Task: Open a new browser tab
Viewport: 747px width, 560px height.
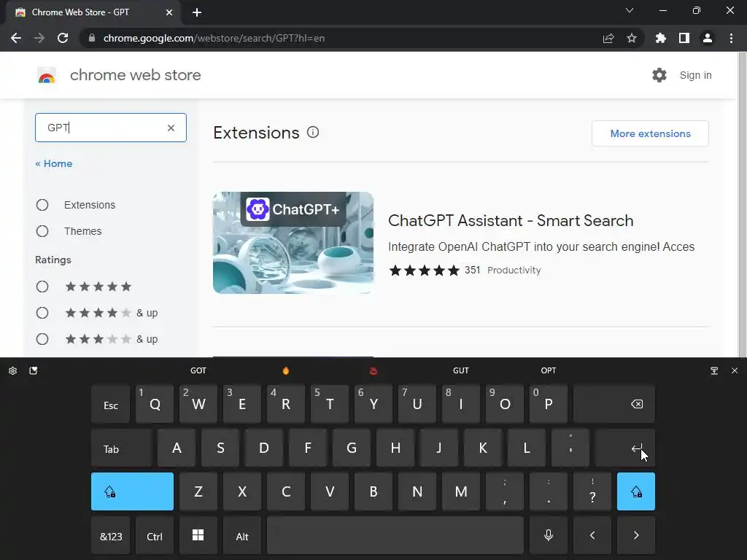Action: (197, 12)
